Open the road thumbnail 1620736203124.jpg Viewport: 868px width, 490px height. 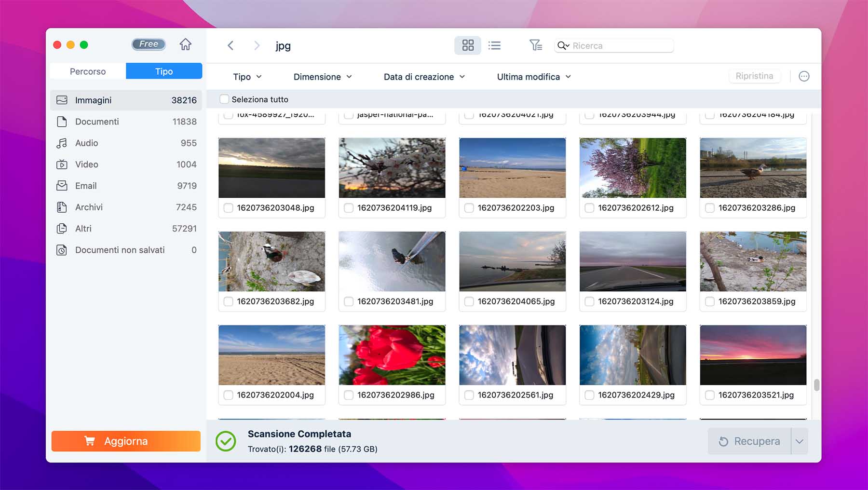coord(633,261)
